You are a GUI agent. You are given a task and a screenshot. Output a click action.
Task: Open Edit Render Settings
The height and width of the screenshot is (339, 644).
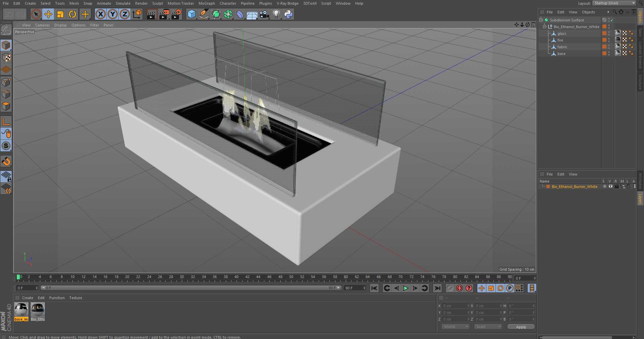click(x=176, y=14)
